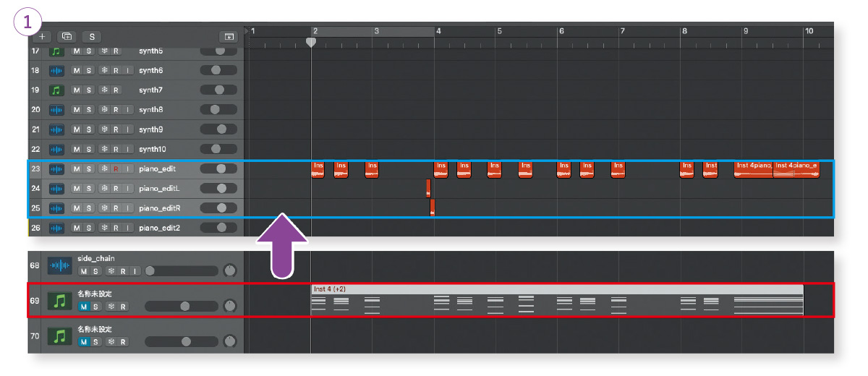Select track 70 名称未設定 name
Screen dimensions: 868x376
(93, 329)
